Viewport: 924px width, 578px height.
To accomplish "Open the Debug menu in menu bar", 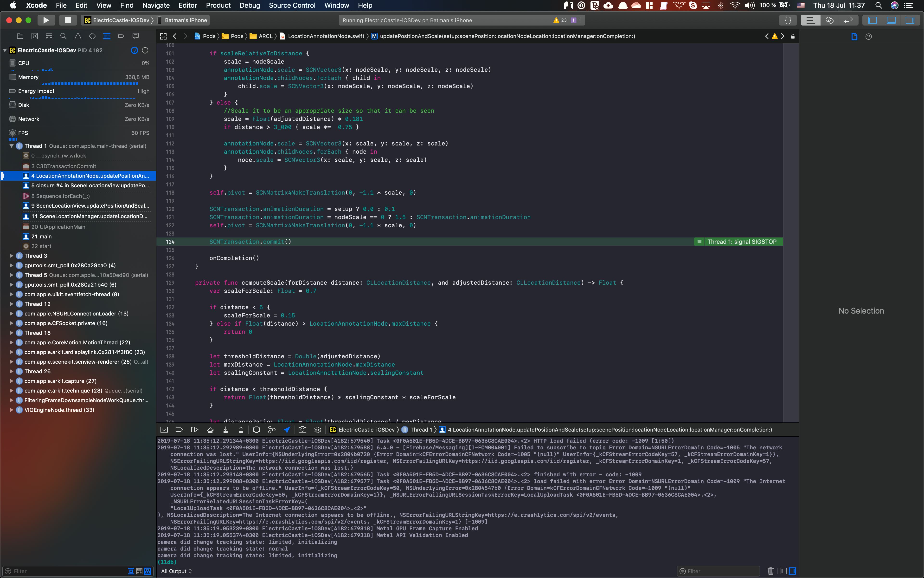I will [250, 5].
